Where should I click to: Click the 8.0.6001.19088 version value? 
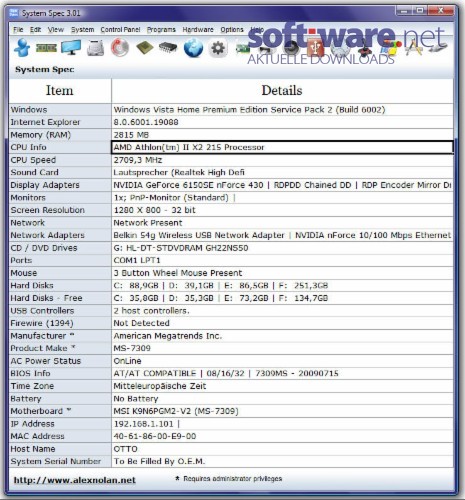(x=146, y=122)
